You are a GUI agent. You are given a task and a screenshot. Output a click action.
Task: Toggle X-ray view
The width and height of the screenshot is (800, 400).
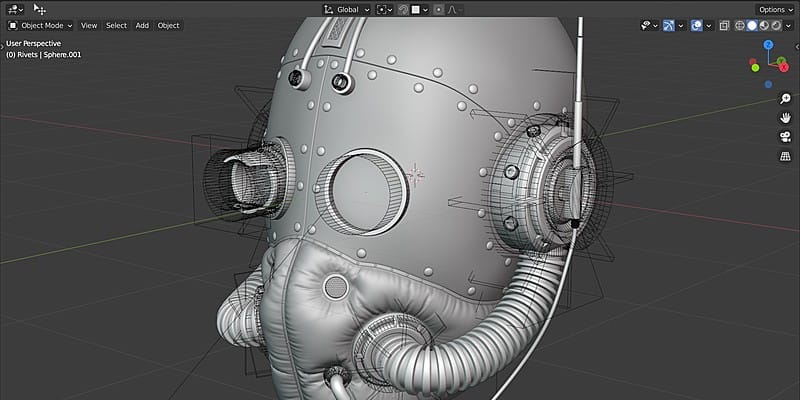(x=724, y=26)
